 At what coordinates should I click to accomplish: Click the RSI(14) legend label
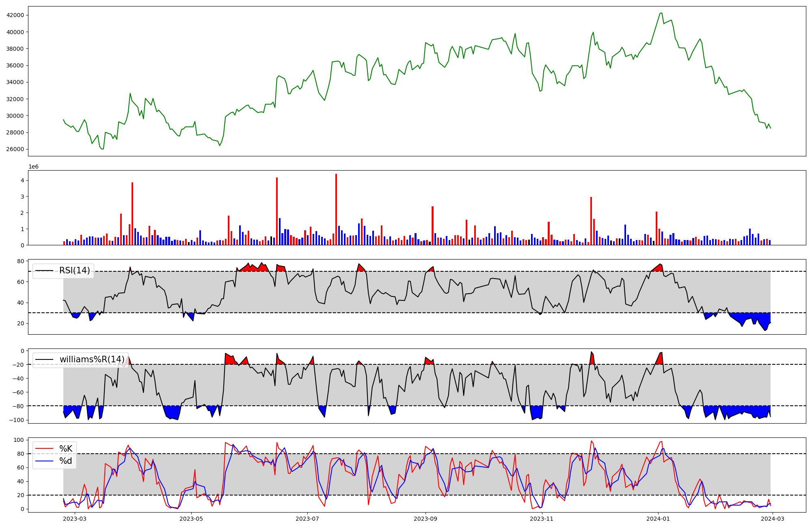[x=74, y=270]
